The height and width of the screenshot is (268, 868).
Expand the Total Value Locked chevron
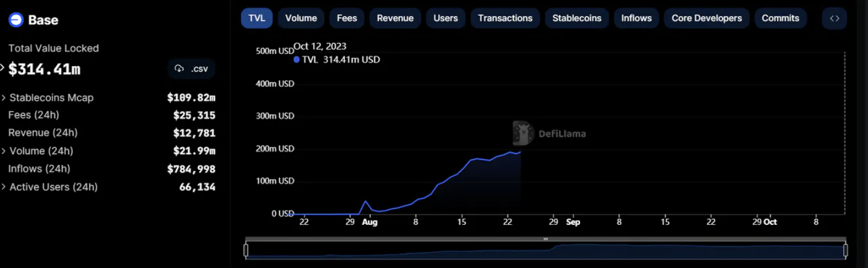tap(3, 68)
